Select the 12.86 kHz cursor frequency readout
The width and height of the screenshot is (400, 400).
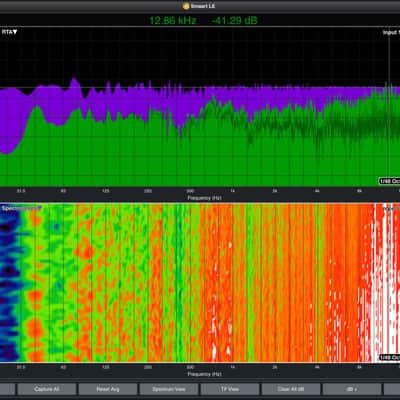(173, 21)
